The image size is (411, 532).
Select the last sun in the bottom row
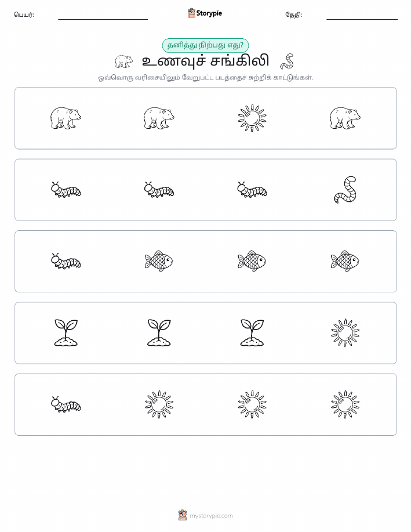pos(345,404)
